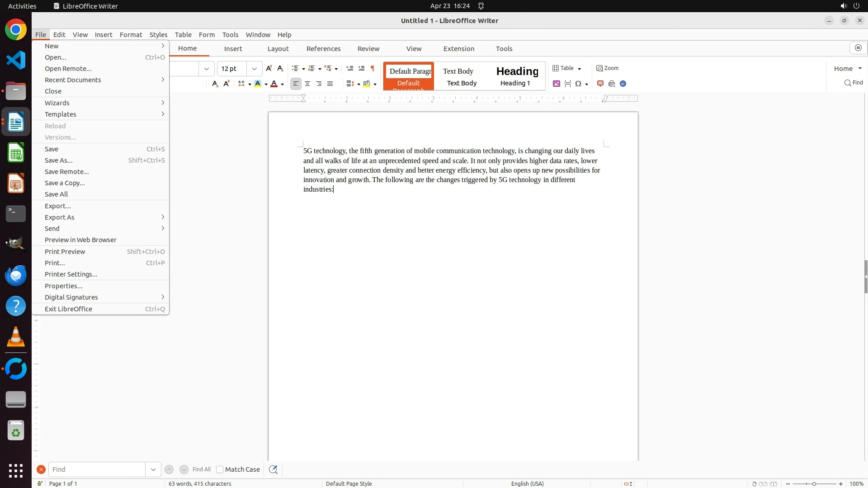This screenshot has width=868, height=488.
Task: Choose Save As in File menu
Action: 59,160
